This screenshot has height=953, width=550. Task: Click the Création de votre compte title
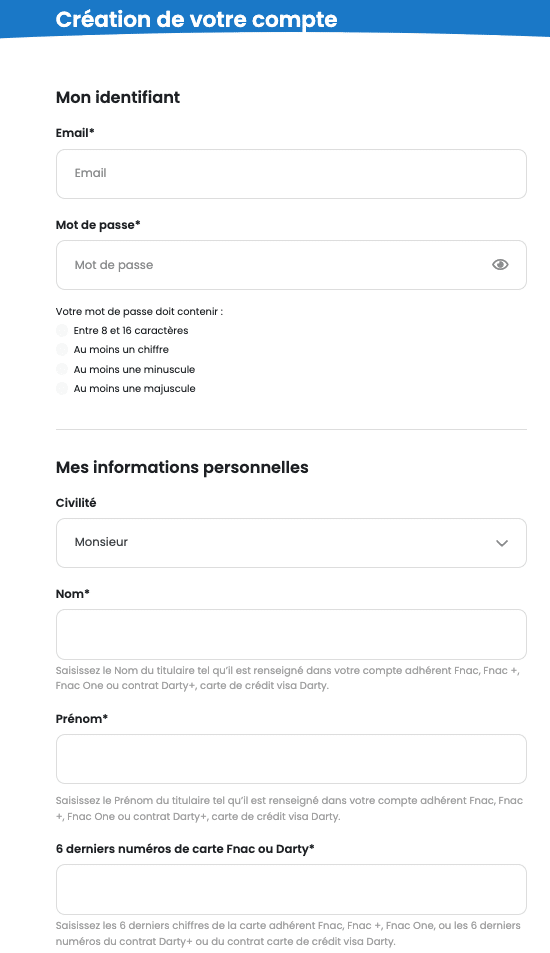click(196, 19)
